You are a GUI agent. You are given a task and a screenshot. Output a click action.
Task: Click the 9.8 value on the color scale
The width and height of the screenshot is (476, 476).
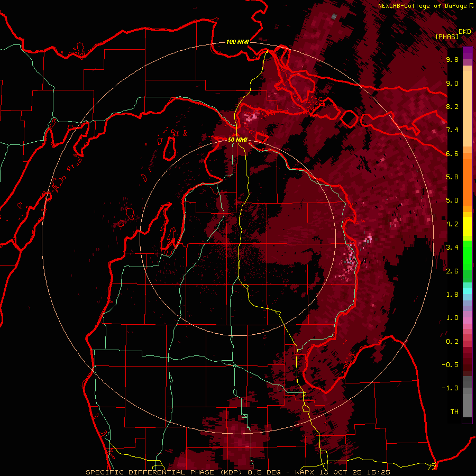click(452, 60)
